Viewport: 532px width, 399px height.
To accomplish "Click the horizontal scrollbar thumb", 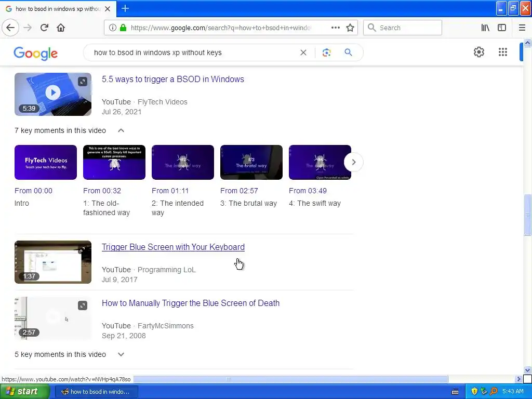I will click(291, 379).
